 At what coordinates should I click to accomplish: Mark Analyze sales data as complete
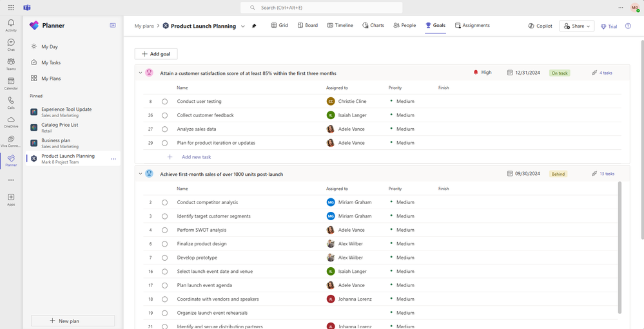[164, 129]
